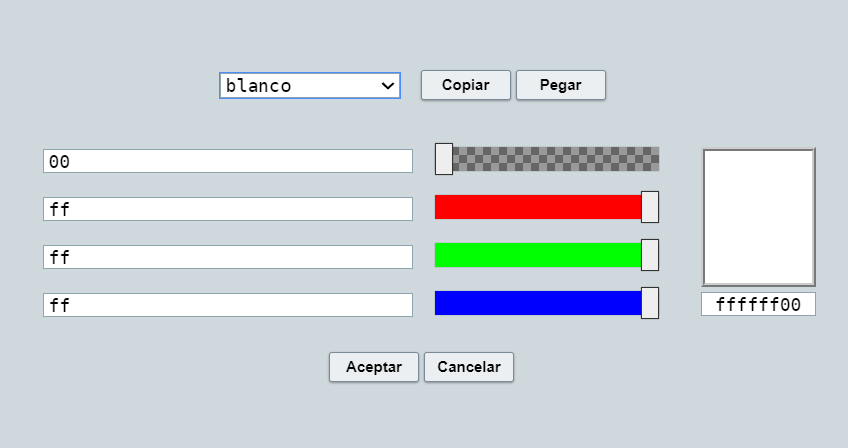Click the middle of the green slider track

(x=547, y=255)
